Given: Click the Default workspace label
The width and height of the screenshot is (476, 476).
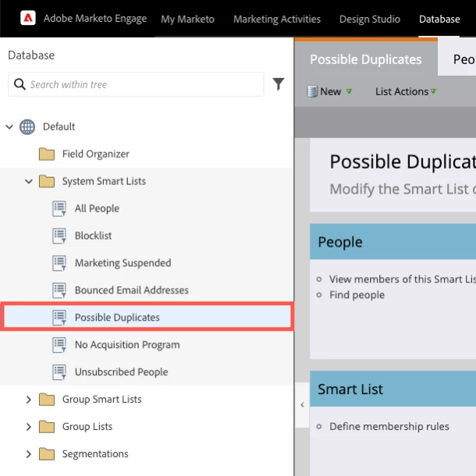Looking at the screenshot, I should click(x=59, y=126).
